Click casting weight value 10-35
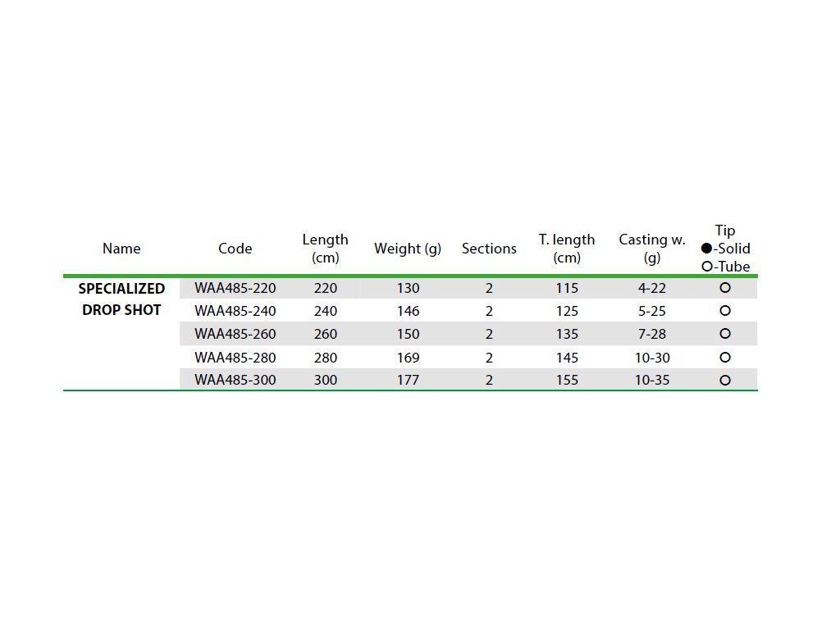The width and height of the screenshot is (840, 630). click(652, 381)
